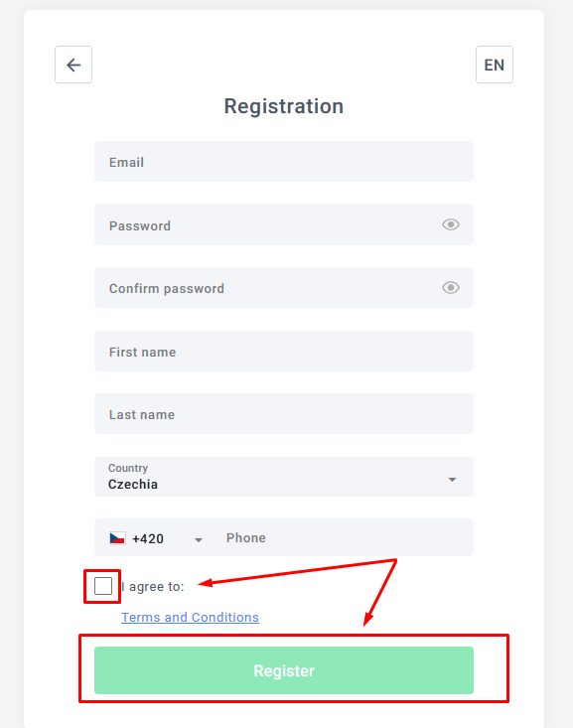This screenshot has width=573, height=728.
Task: Tick the I agree to checkbox
Action: [102, 586]
